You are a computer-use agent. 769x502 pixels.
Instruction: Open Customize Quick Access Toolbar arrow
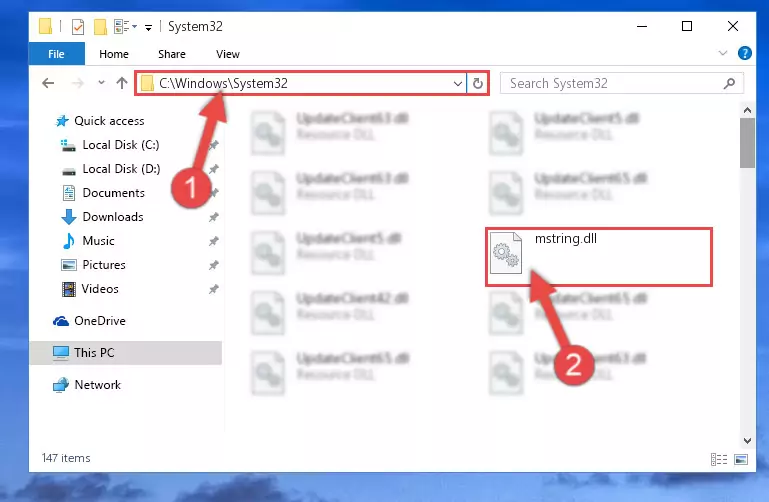148,27
